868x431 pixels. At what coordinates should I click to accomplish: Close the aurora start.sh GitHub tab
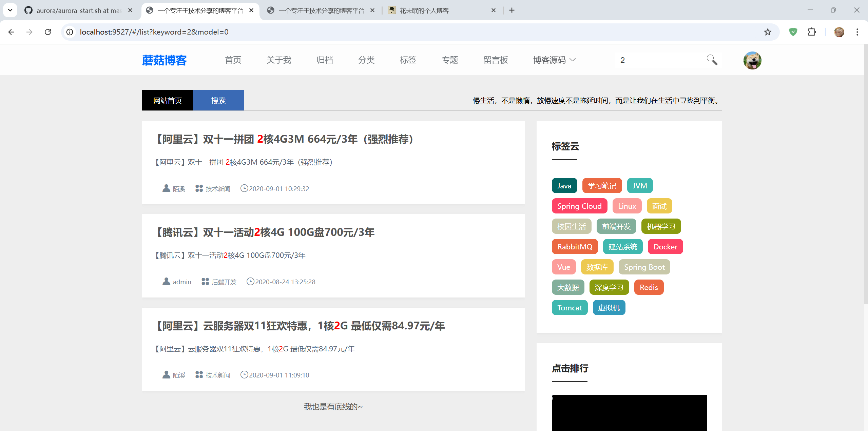[x=130, y=11]
